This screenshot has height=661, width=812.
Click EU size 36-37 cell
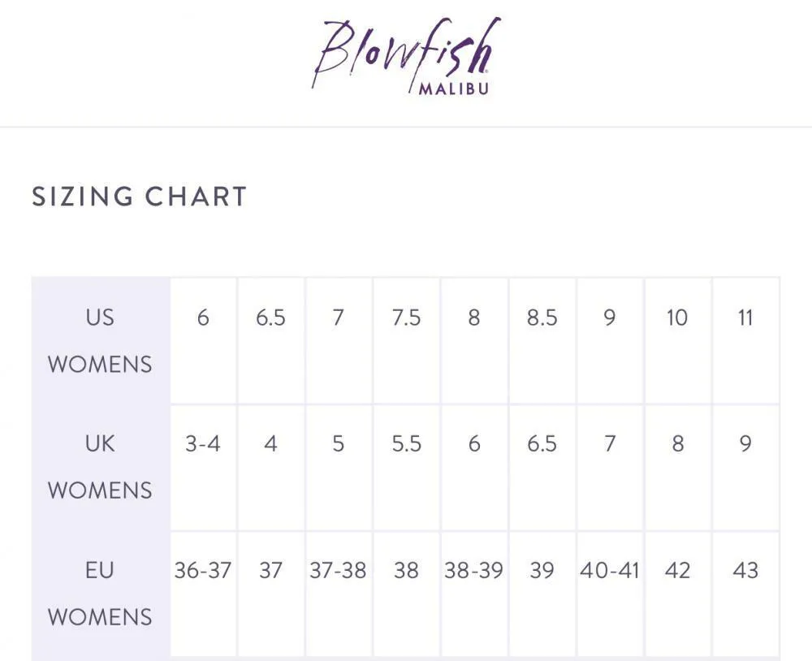point(203,571)
